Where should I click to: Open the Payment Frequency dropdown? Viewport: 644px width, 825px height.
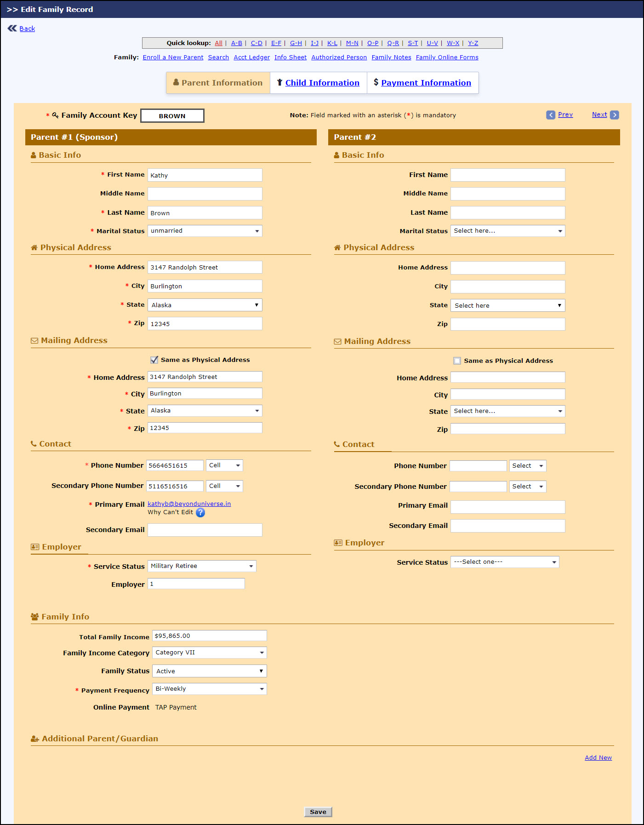pos(209,689)
